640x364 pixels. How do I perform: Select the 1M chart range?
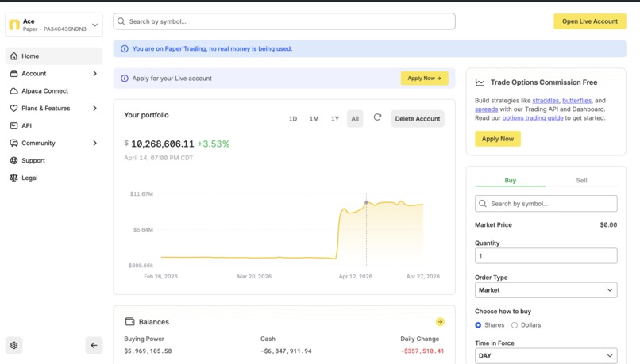(x=314, y=119)
